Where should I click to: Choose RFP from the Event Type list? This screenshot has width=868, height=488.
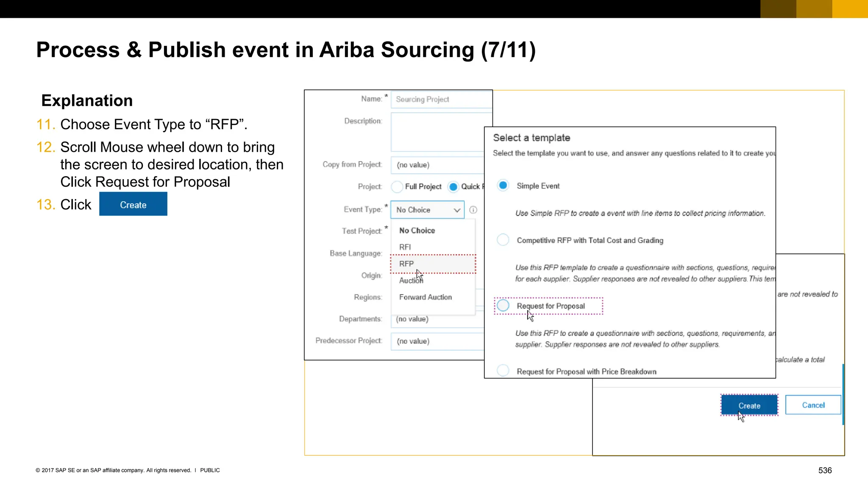coord(433,264)
